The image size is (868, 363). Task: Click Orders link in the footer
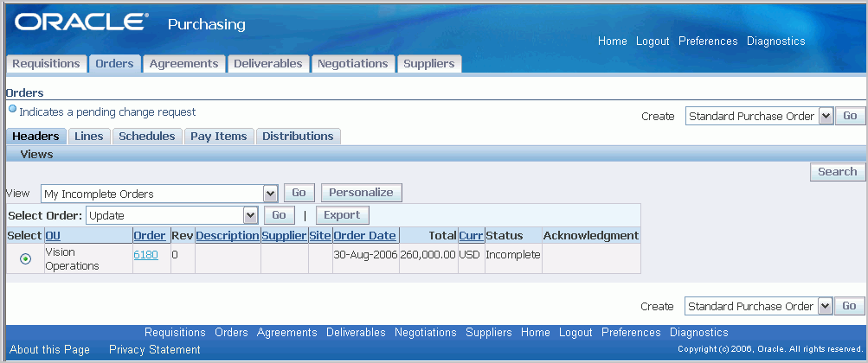point(231,333)
